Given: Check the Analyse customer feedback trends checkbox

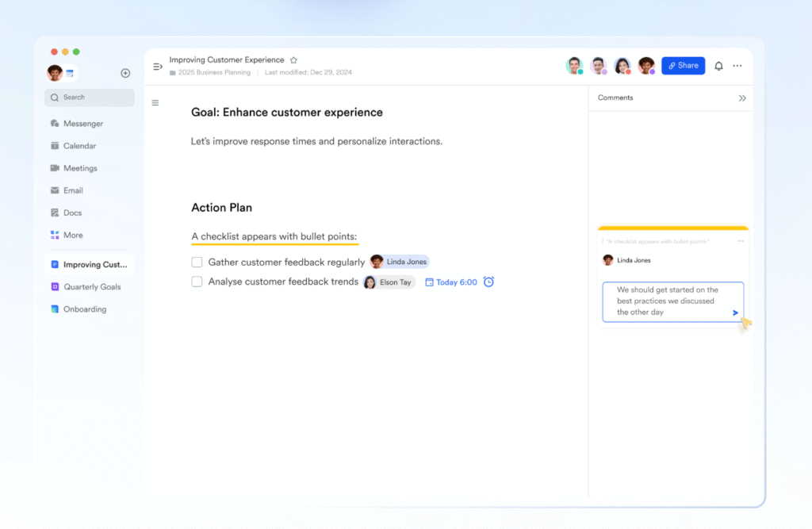Looking at the screenshot, I should (x=197, y=282).
